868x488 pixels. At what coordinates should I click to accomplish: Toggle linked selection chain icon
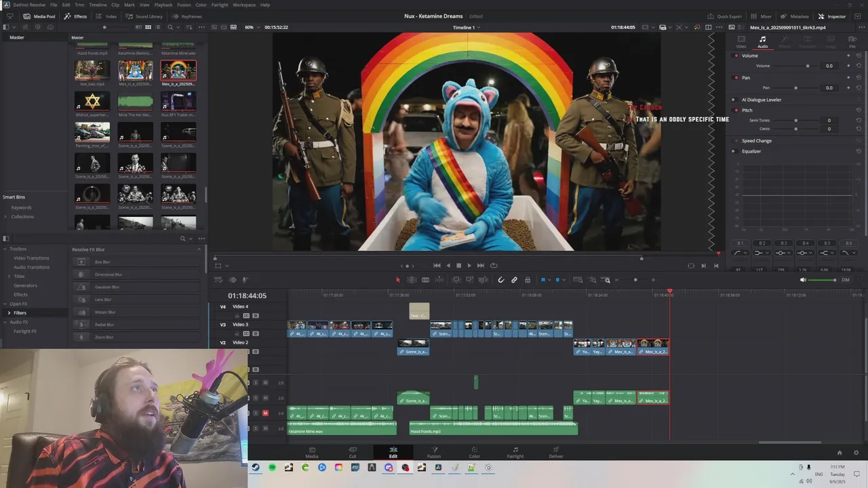click(x=514, y=280)
